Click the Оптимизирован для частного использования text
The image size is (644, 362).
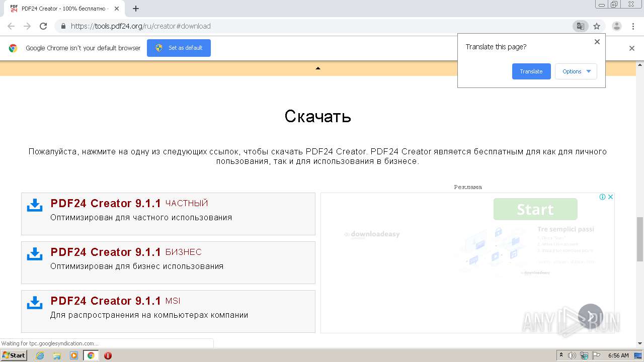141,218
